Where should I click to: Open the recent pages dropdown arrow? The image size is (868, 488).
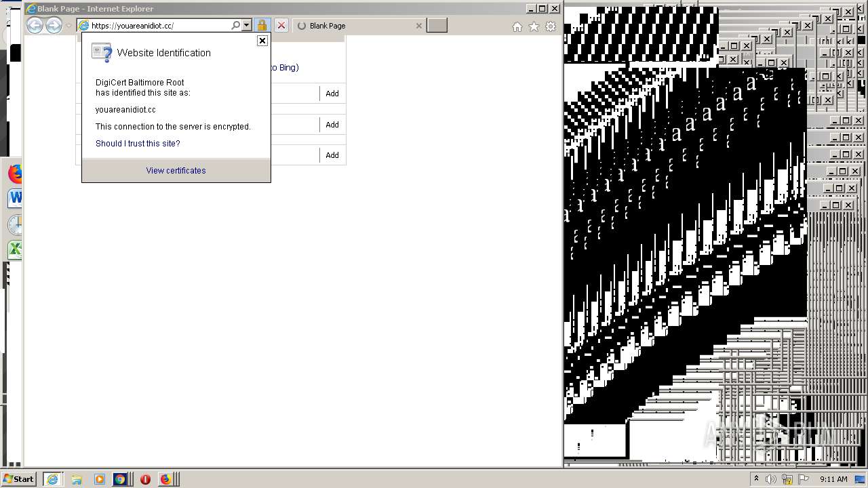tap(68, 26)
